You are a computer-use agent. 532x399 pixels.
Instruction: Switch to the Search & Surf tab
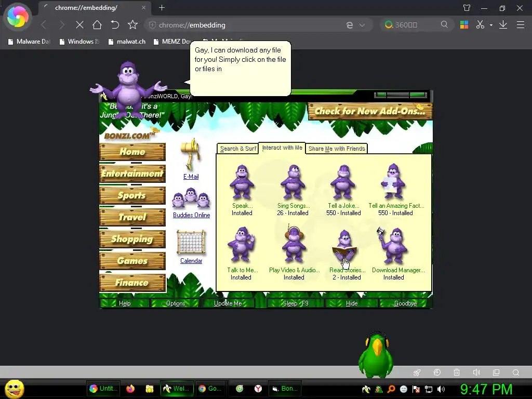point(238,149)
